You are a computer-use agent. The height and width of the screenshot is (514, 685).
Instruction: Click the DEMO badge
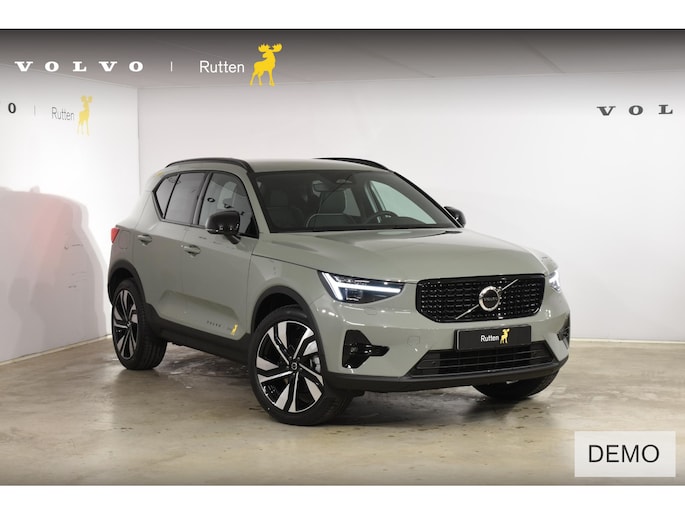[625, 454]
